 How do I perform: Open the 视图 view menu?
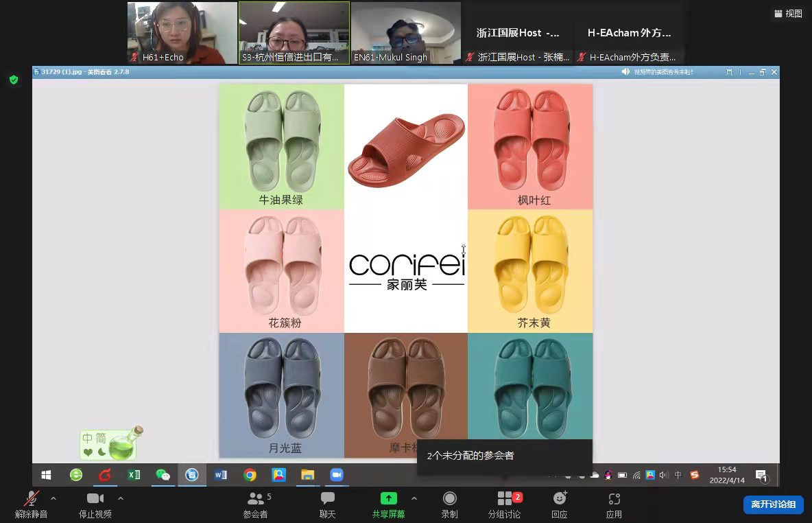(788, 13)
